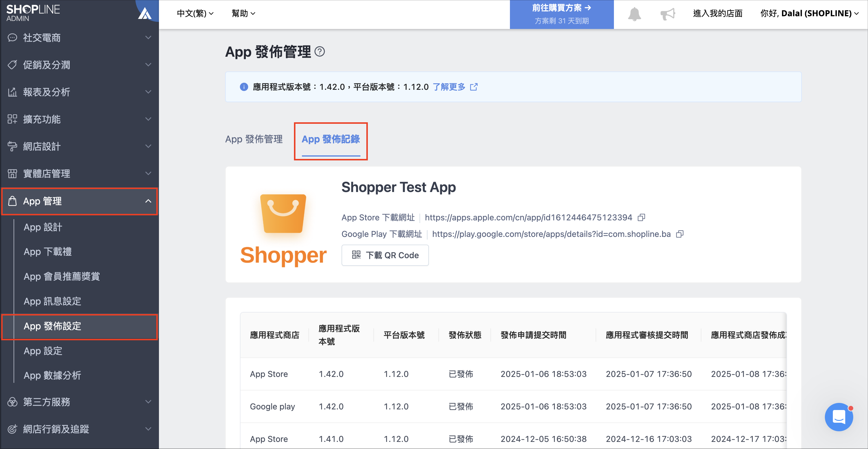Click the 促銷及分潤 tag icon
The width and height of the screenshot is (868, 449).
click(x=12, y=65)
